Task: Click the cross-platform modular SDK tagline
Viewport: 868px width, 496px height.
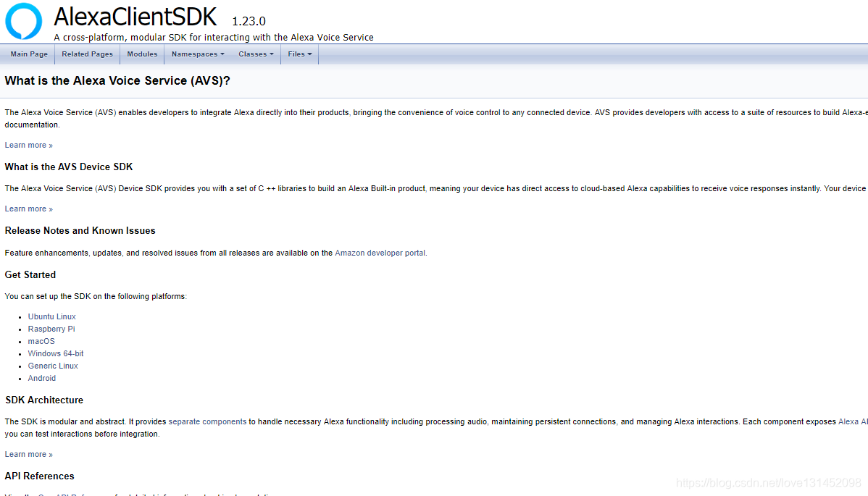Action: tap(214, 38)
